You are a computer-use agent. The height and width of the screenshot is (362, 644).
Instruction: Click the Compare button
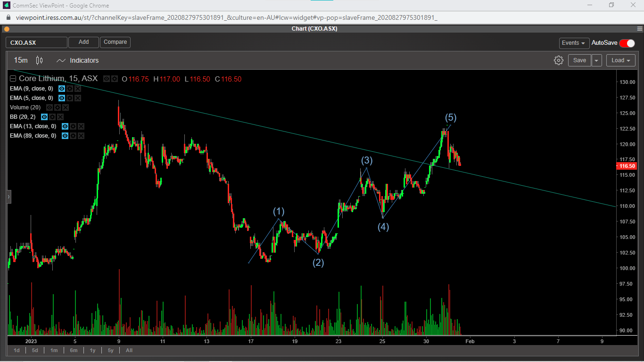pyautogui.click(x=115, y=42)
